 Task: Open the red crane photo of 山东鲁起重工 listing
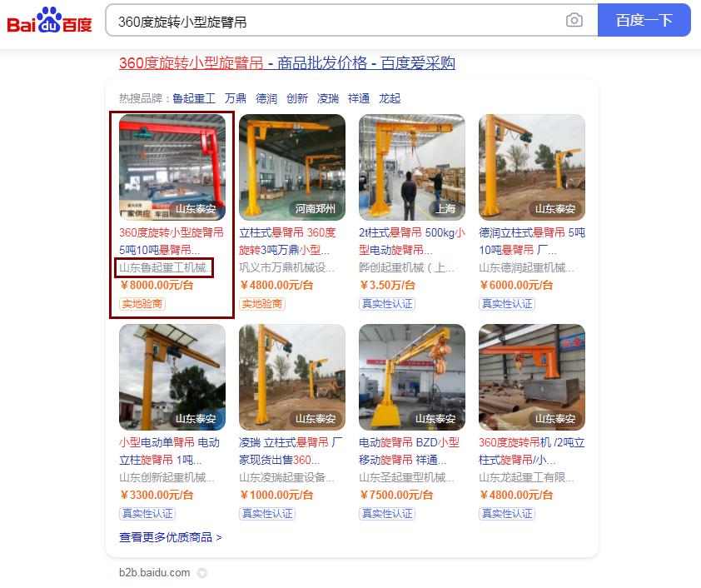[172, 167]
